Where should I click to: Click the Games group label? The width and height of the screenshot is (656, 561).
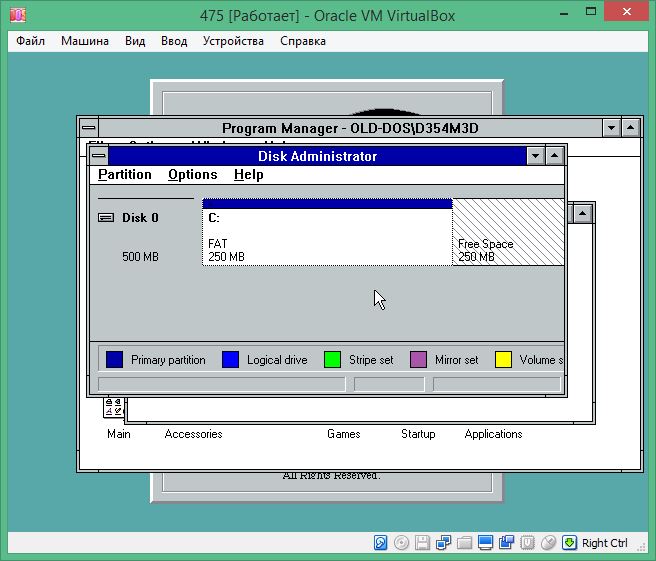pyautogui.click(x=343, y=434)
